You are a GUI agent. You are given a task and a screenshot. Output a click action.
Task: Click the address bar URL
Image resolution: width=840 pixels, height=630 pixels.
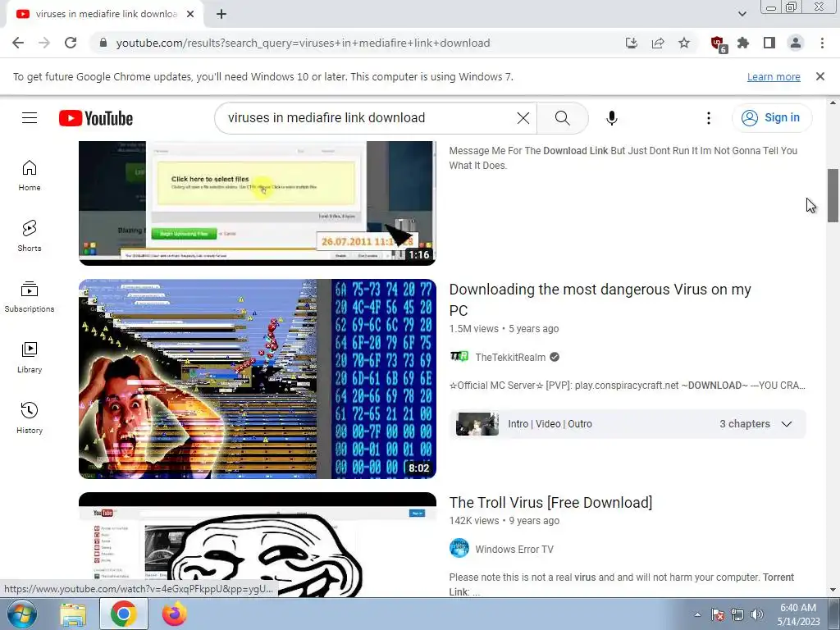(303, 43)
